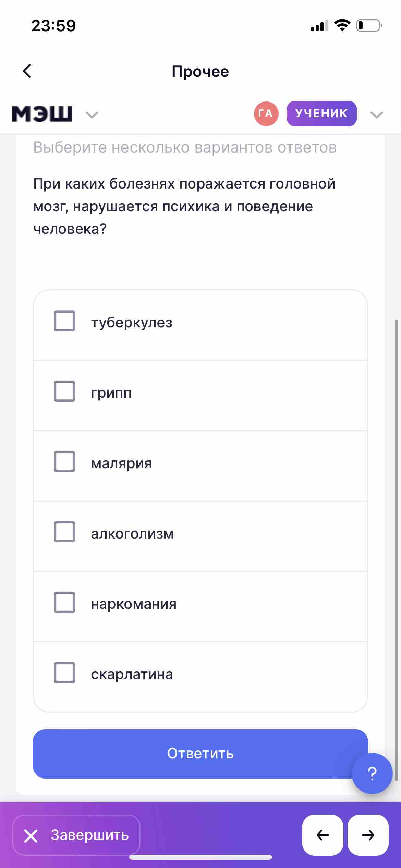Screen dimensions: 401x868
Task: Check the грипп checkbox
Action: (x=64, y=391)
